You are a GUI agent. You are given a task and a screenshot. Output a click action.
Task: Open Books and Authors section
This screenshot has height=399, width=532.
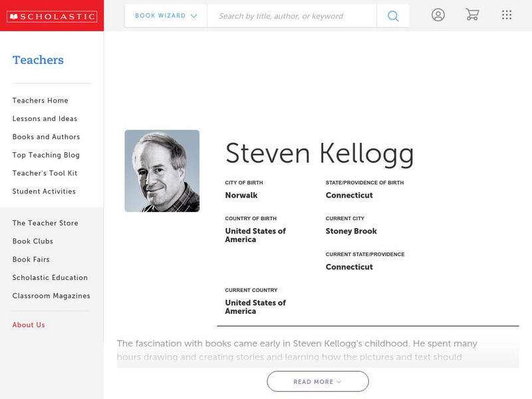point(46,137)
